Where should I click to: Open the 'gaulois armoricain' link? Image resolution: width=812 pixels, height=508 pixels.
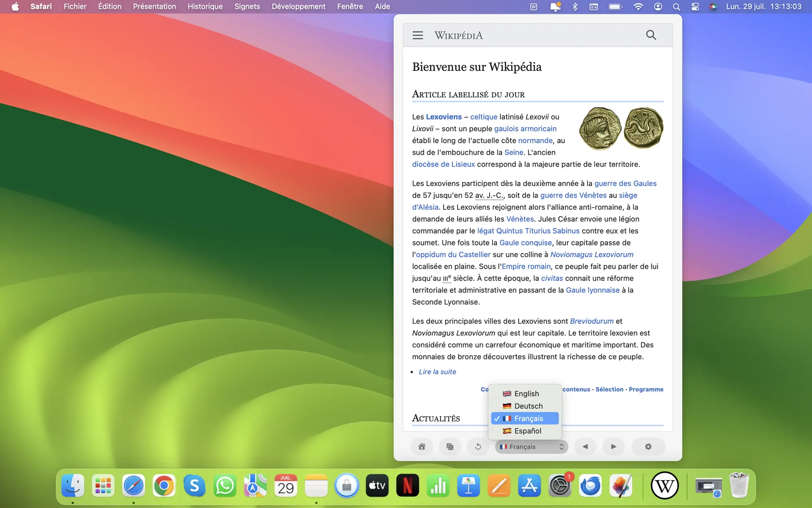click(525, 128)
